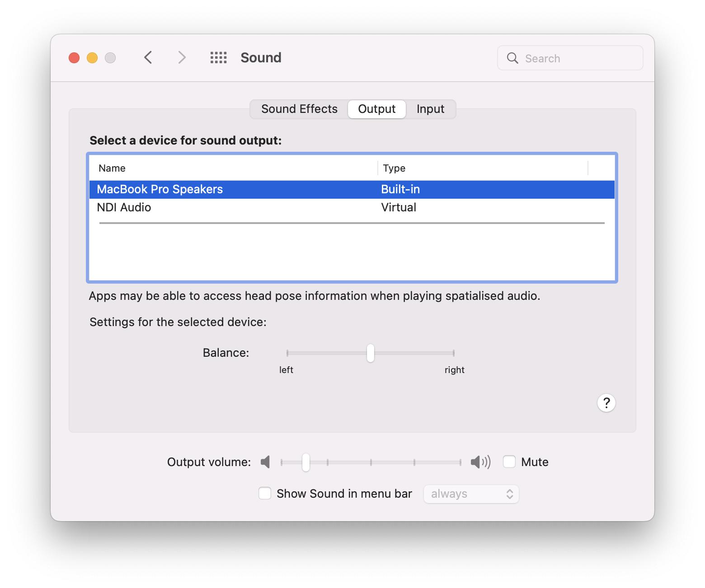The width and height of the screenshot is (705, 588).
Task: Click the yellow minimize window button
Action: click(x=92, y=58)
